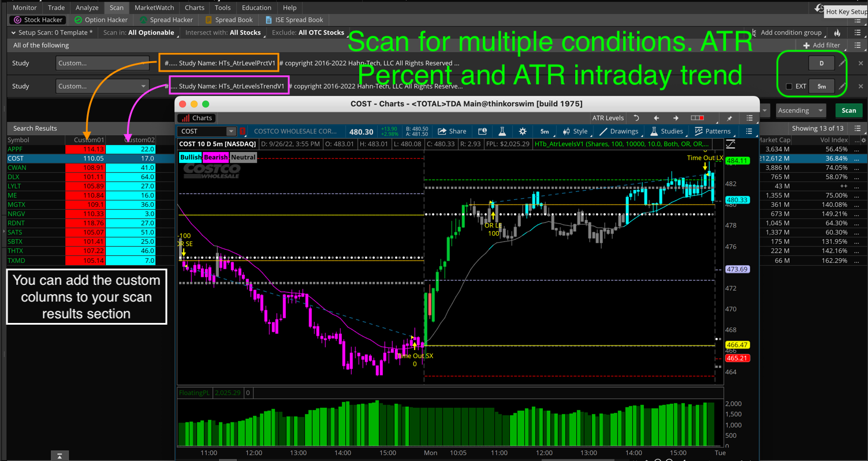Open the ISE Spread Book sub-tab
The image size is (868, 461).
(x=293, y=20)
